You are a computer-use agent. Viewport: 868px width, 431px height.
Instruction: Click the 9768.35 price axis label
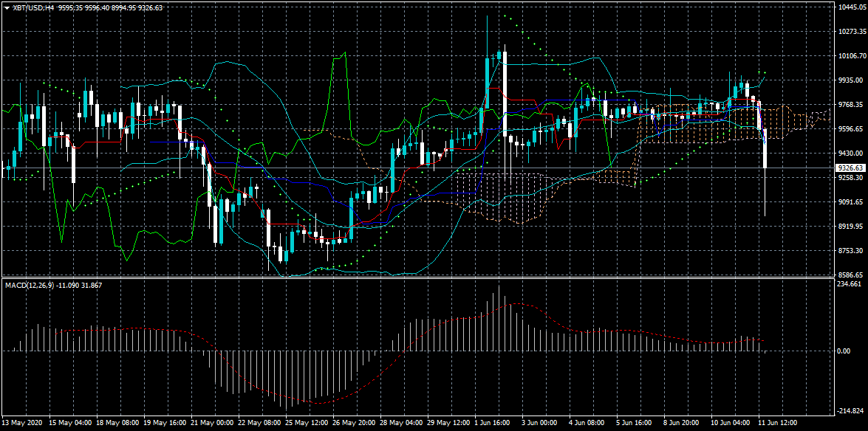point(851,105)
